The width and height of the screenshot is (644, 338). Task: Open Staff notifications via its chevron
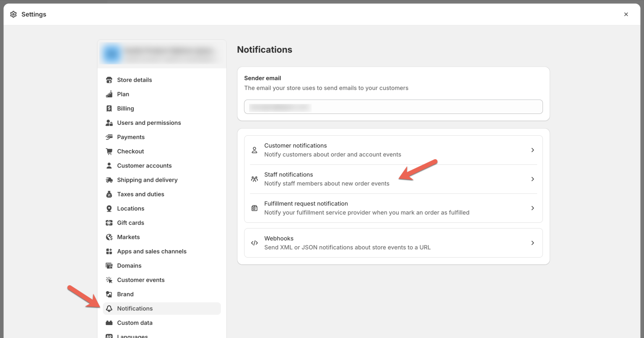point(532,179)
